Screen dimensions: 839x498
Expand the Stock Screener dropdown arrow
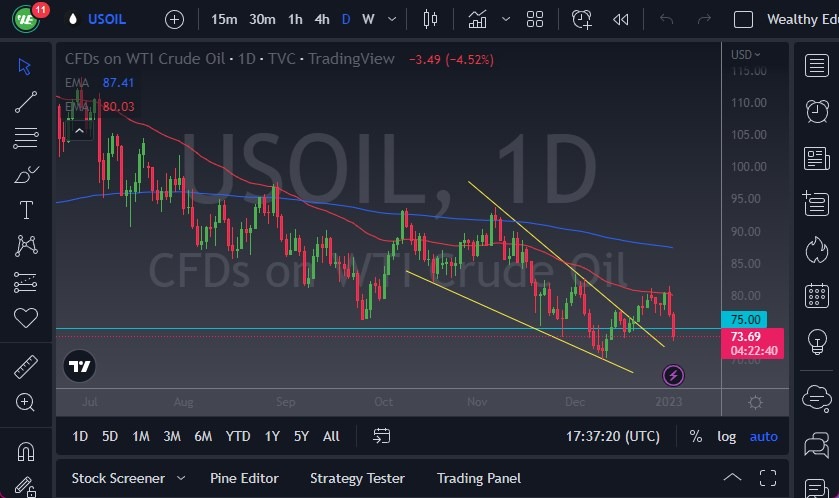point(181,478)
